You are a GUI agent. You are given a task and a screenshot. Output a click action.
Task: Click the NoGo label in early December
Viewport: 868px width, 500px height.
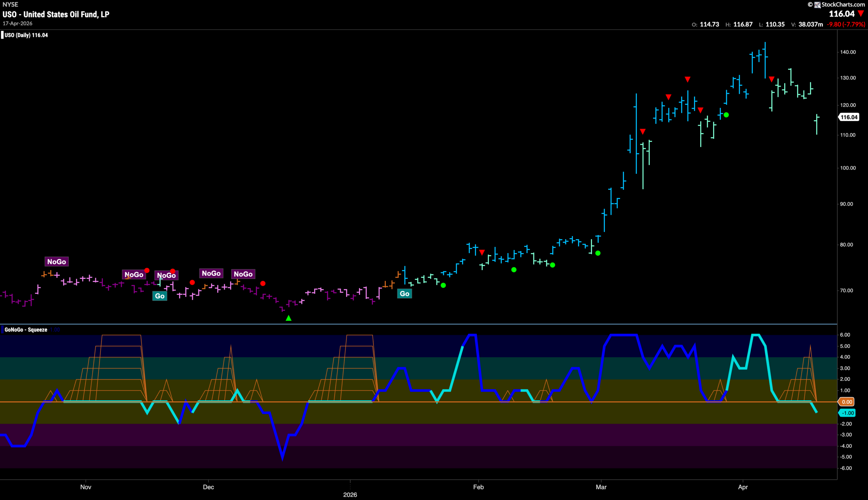211,273
